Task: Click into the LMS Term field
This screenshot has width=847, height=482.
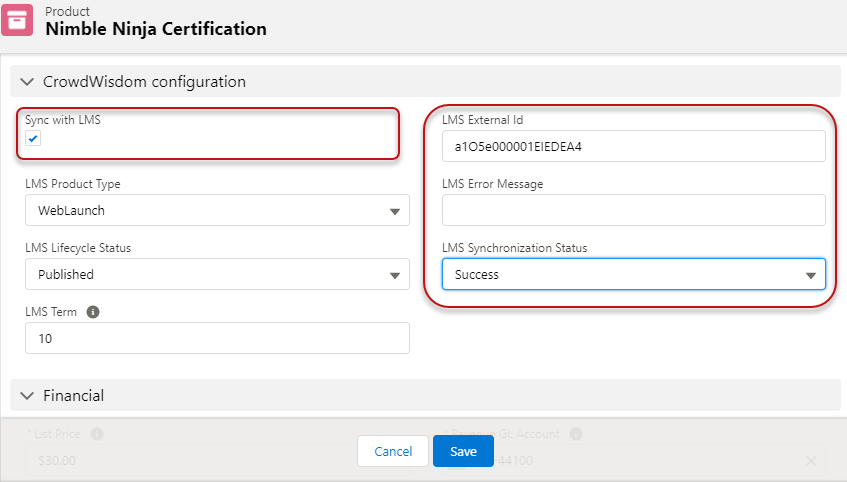Action: click(x=217, y=338)
